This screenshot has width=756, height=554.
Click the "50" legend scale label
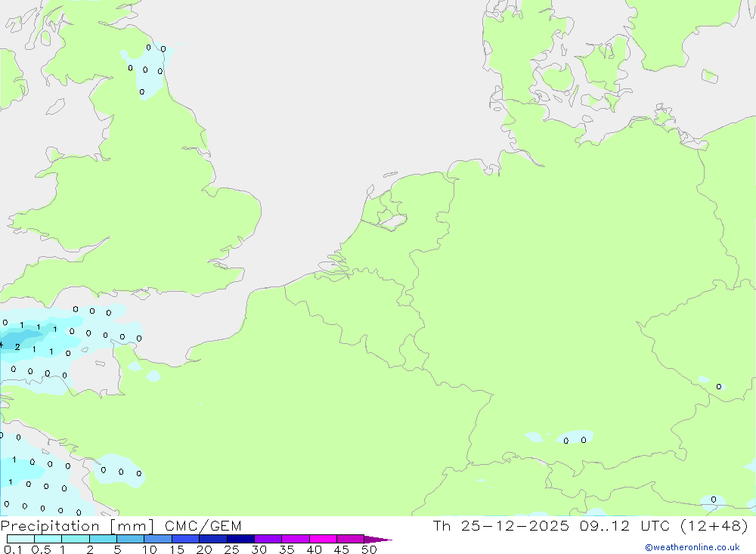(x=370, y=549)
